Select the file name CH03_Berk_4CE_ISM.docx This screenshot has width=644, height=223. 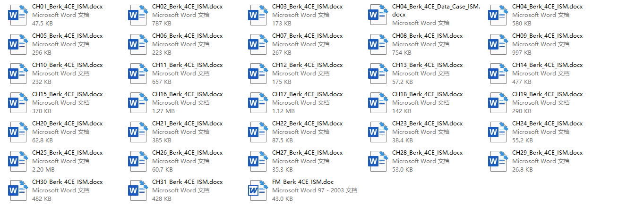click(308, 7)
